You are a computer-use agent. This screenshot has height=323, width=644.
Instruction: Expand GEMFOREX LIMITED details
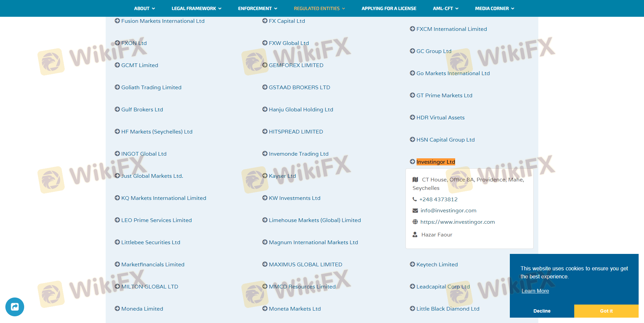[296, 65]
